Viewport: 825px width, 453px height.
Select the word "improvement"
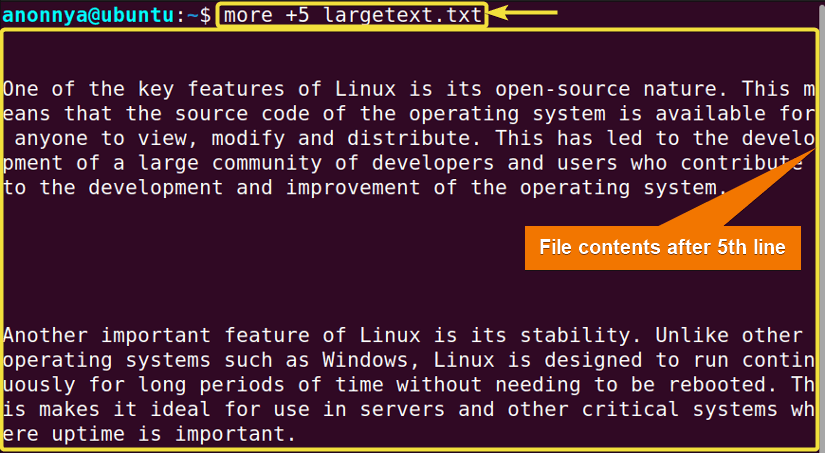(353, 188)
